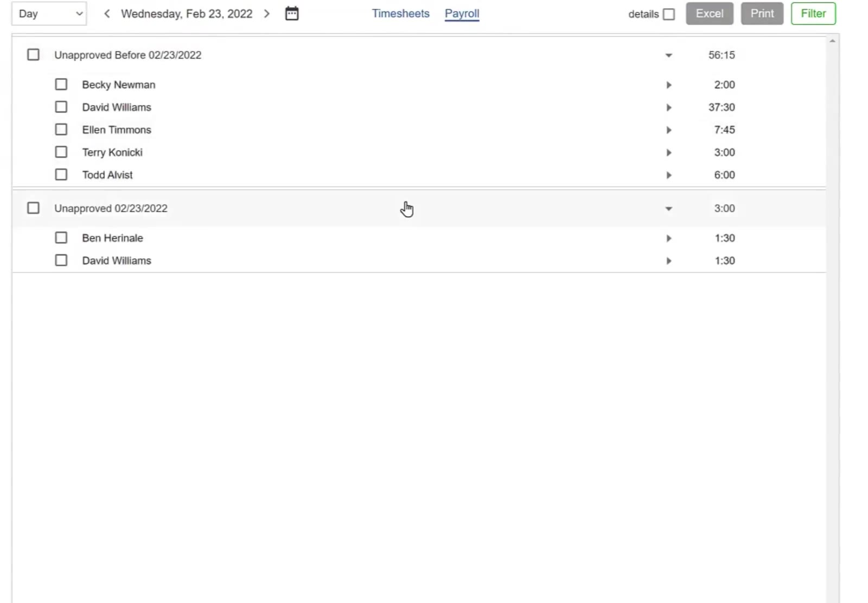Check David Williams 1:30 row checkbox
This screenshot has height=603, width=868.
click(61, 261)
